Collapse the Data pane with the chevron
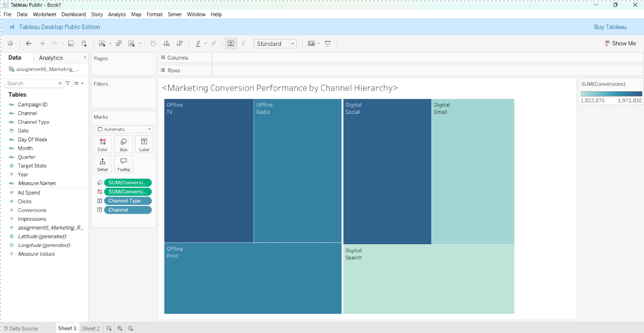 pyautogui.click(x=85, y=58)
